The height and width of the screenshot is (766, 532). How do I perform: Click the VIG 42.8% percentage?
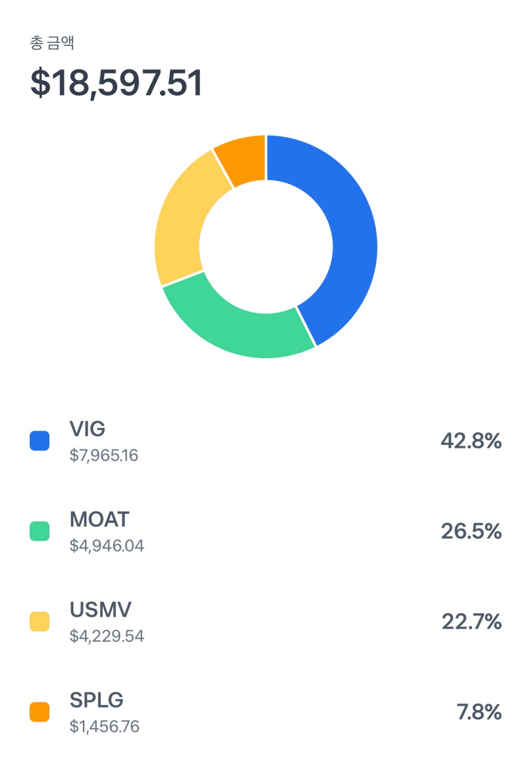(471, 441)
